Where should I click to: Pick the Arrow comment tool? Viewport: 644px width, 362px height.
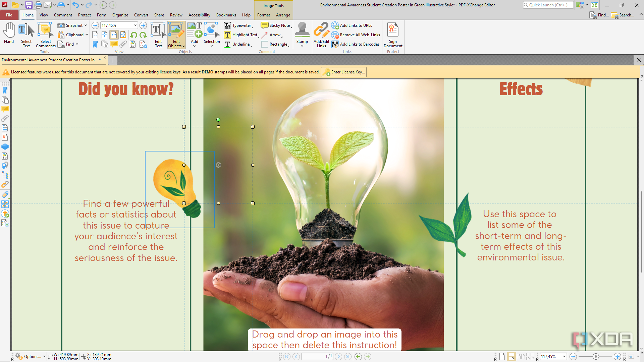272,35
